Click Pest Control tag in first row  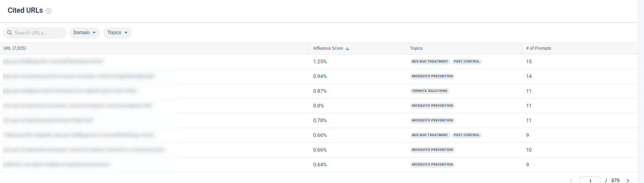[467, 61]
